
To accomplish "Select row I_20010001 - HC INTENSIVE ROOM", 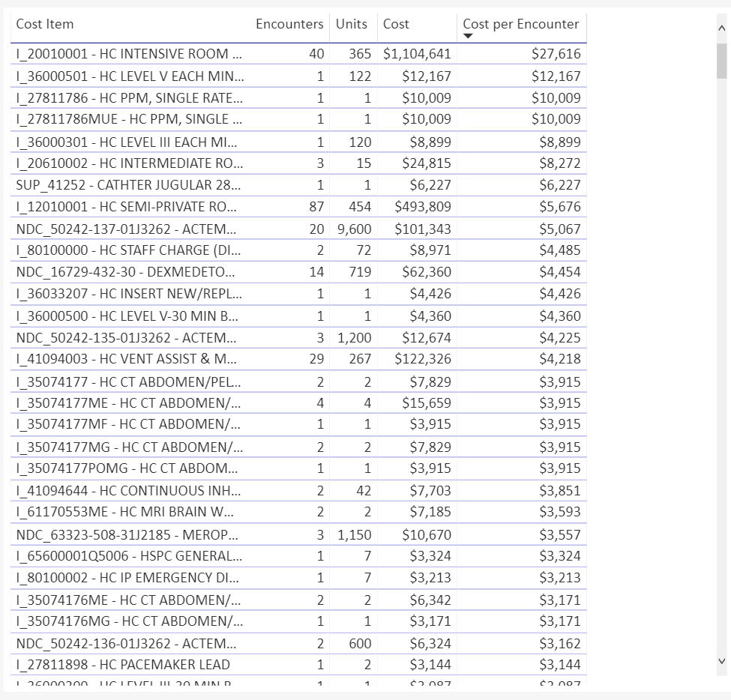I will click(298, 54).
